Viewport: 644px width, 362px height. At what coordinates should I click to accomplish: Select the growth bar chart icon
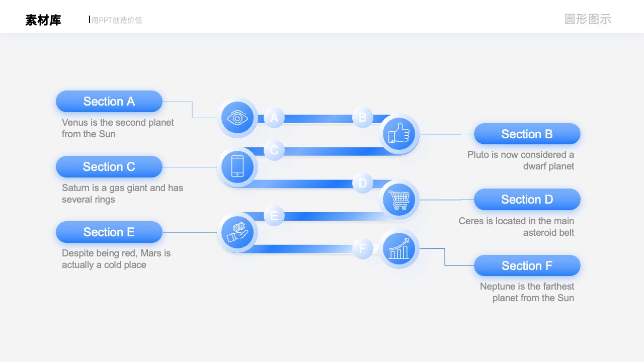(x=399, y=248)
